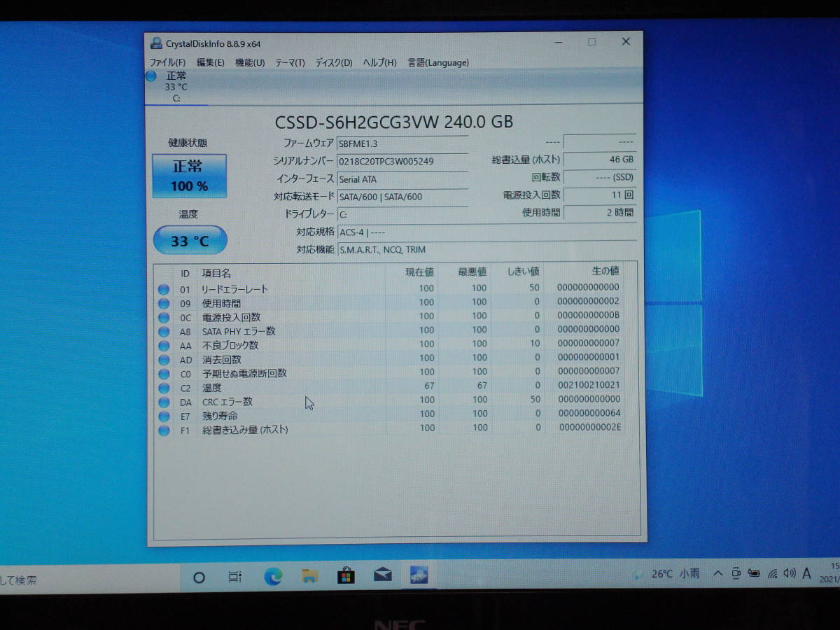Click the status dot for リードエラーレート row
840x630 pixels.
pyautogui.click(x=164, y=289)
